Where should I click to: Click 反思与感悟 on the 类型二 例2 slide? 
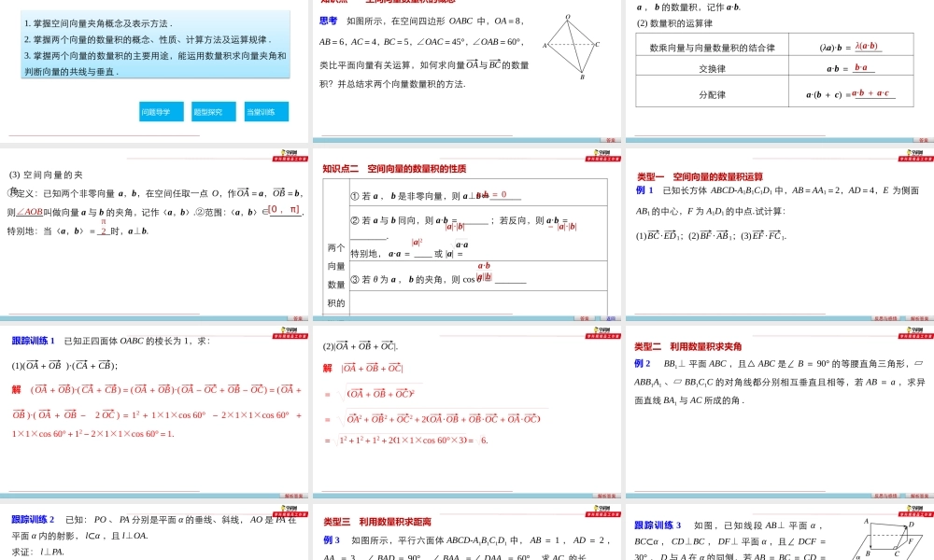click(885, 496)
